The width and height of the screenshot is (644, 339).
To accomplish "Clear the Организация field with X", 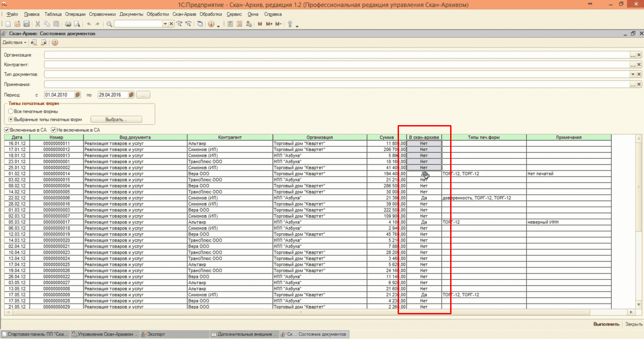I will (x=639, y=55).
